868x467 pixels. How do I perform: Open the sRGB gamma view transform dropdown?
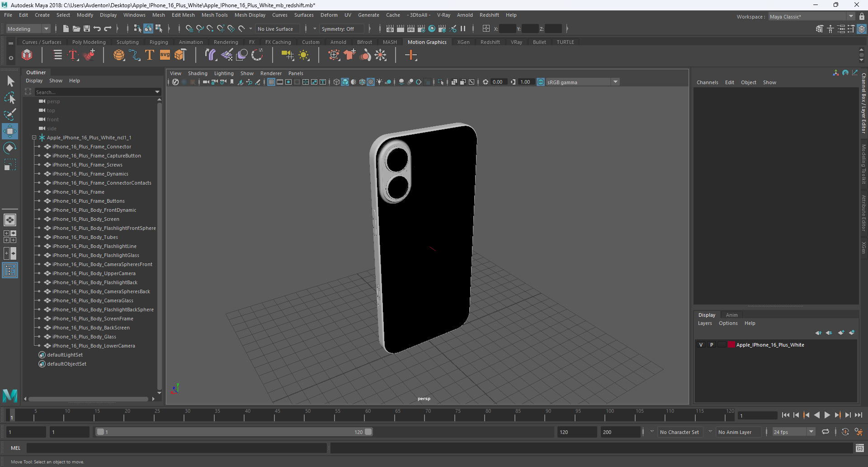pos(583,82)
